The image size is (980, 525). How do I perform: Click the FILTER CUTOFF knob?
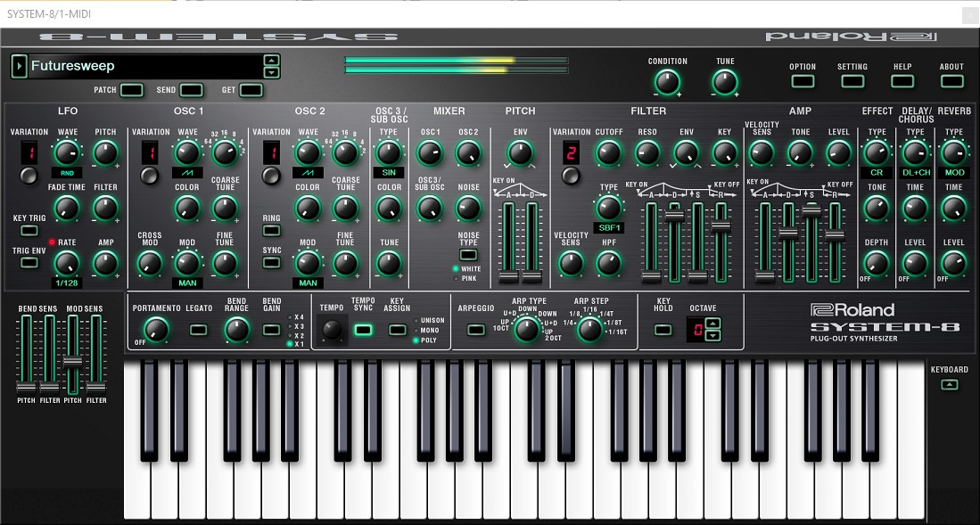pos(609,153)
